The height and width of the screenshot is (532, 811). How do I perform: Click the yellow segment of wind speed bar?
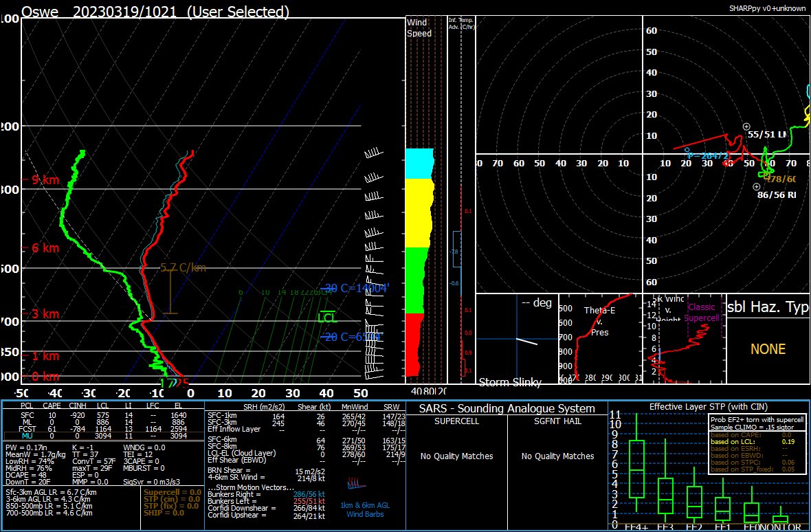[419, 213]
